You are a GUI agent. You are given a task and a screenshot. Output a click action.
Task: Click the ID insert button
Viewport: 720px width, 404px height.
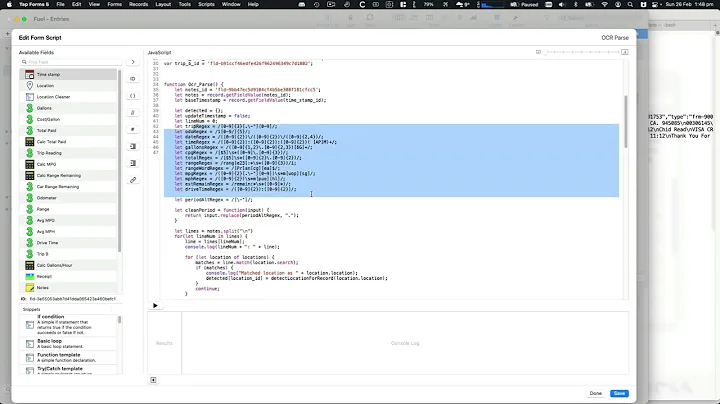(x=133, y=79)
